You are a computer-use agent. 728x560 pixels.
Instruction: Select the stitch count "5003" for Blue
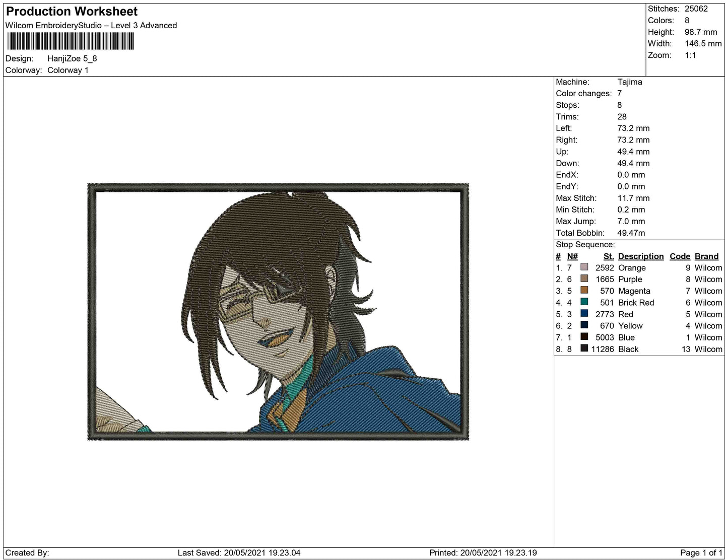click(x=605, y=337)
